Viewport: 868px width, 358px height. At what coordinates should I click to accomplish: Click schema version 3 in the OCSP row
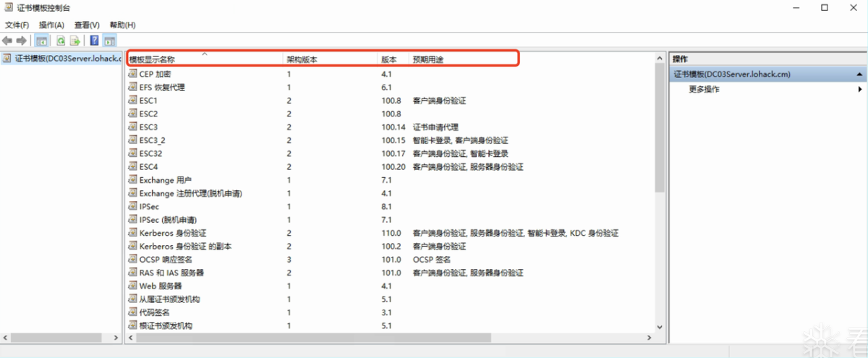click(289, 259)
